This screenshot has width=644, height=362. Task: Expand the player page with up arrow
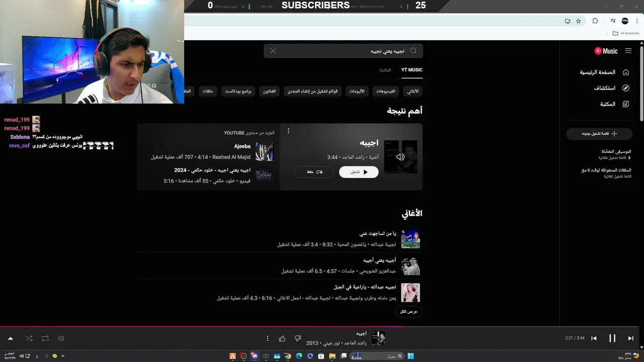point(10,338)
